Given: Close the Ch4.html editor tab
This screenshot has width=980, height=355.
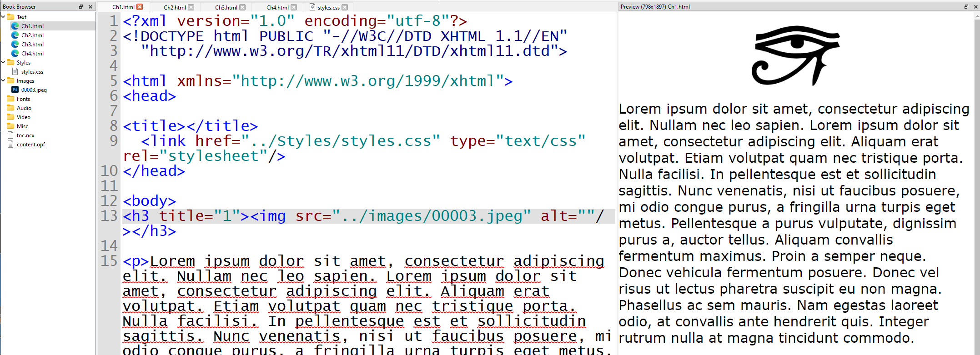Looking at the screenshot, I should pos(294,7).
